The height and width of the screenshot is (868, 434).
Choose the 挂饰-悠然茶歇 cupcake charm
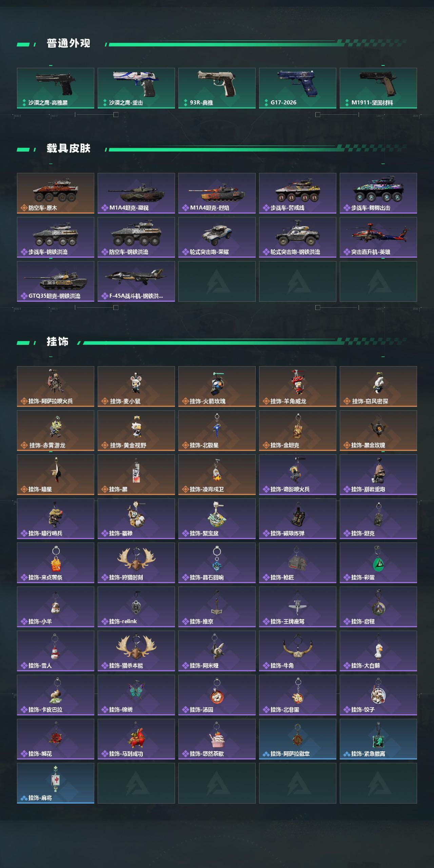pyautogui.click(x=217, y=739)
